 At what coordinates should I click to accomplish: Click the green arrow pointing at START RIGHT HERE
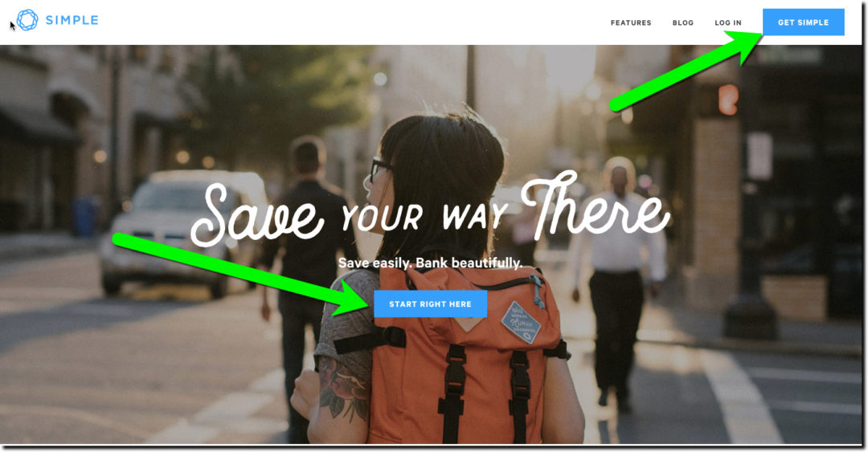click(x=241, y=274)
